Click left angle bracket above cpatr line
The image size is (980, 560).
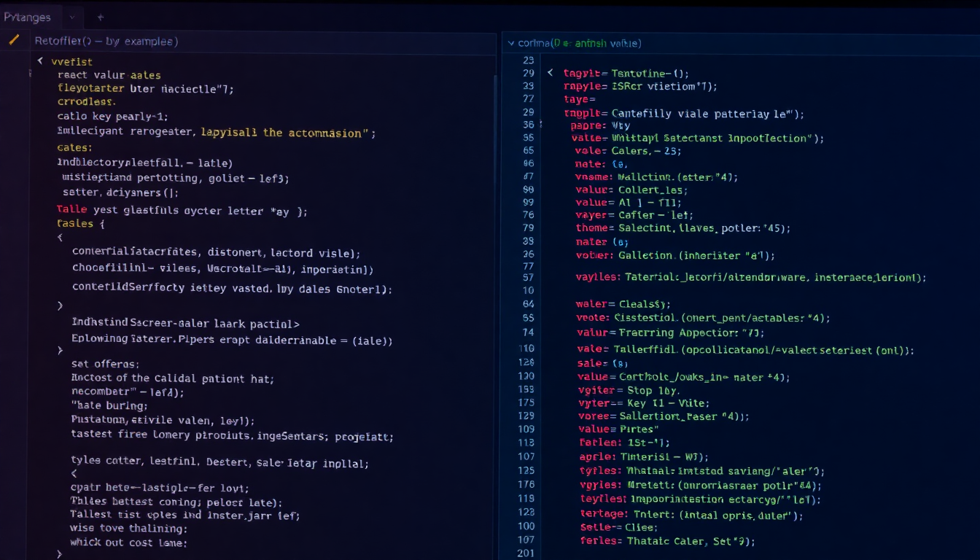74,473
